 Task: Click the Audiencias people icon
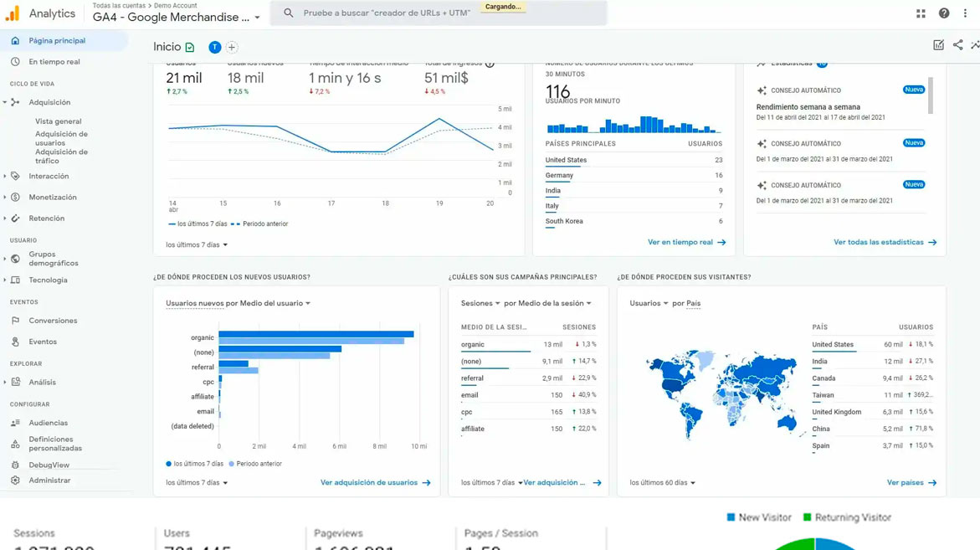[15, 423]
